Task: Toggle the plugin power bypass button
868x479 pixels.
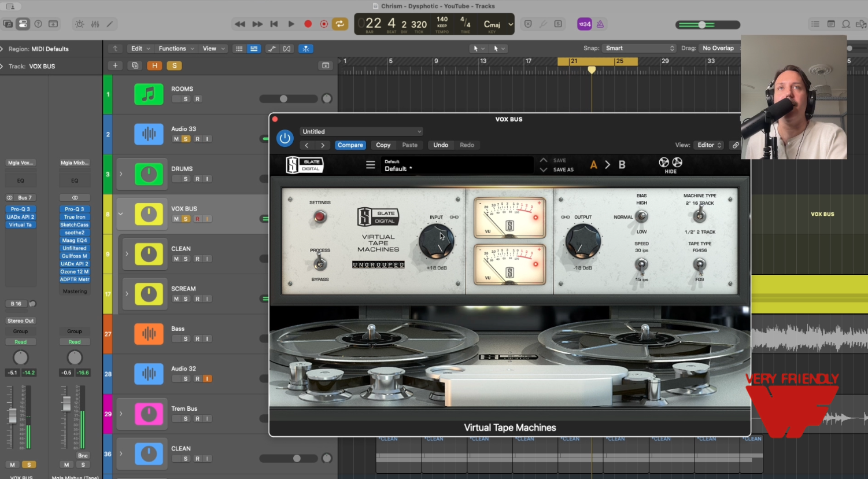Action: [x=285, y=138]
